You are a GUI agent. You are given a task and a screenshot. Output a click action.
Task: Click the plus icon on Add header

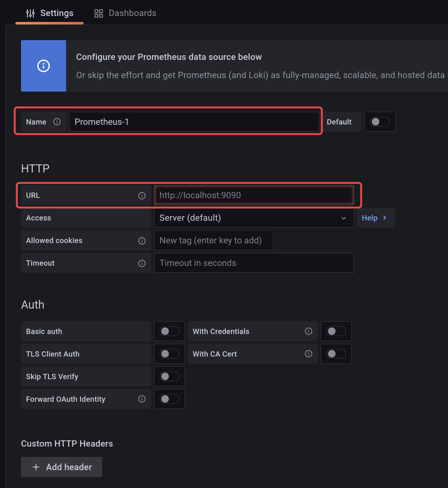coord(36,467)
